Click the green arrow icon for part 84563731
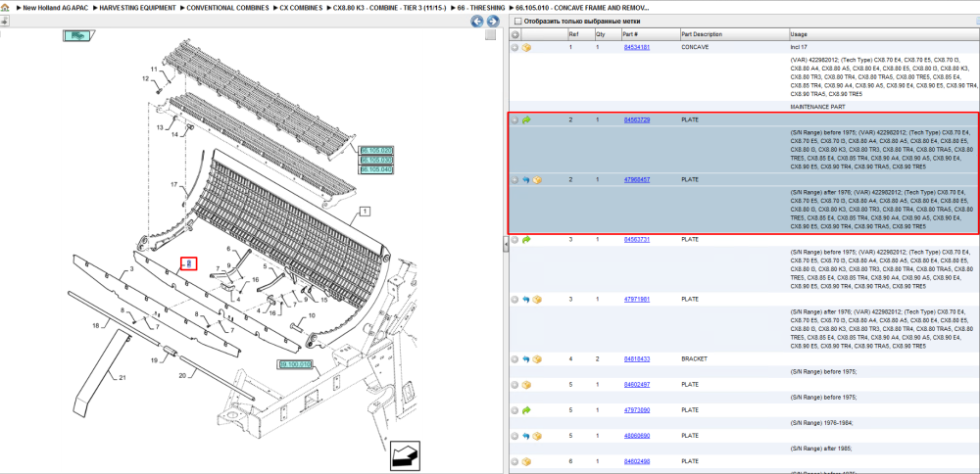This screenshot has width=980, height=474. (526, 240)
